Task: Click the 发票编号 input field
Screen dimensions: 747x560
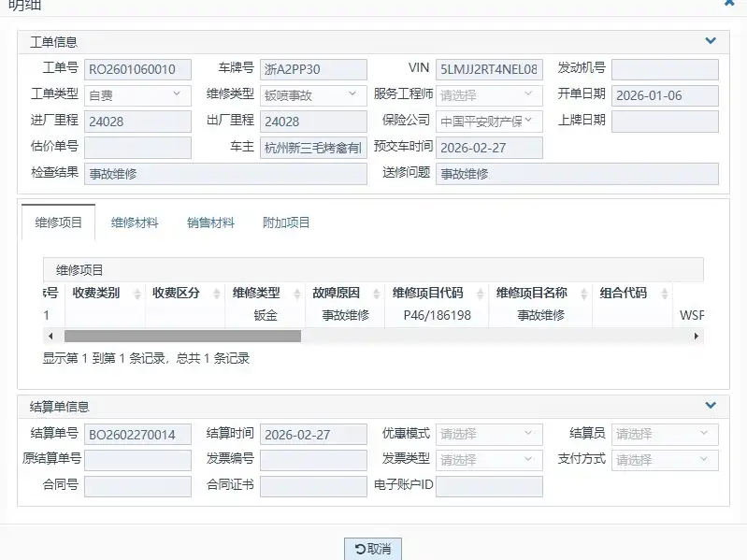Action: (313, 460)
